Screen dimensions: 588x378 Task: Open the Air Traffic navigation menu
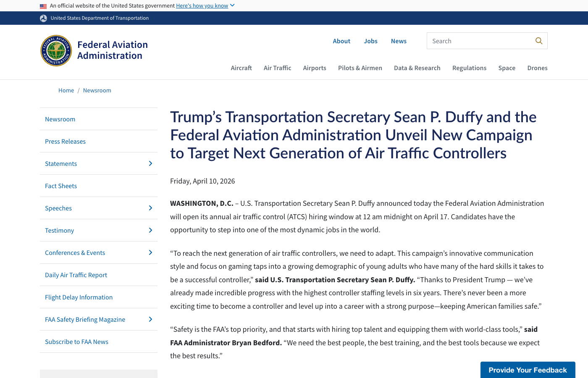click(x=277, y=68)
